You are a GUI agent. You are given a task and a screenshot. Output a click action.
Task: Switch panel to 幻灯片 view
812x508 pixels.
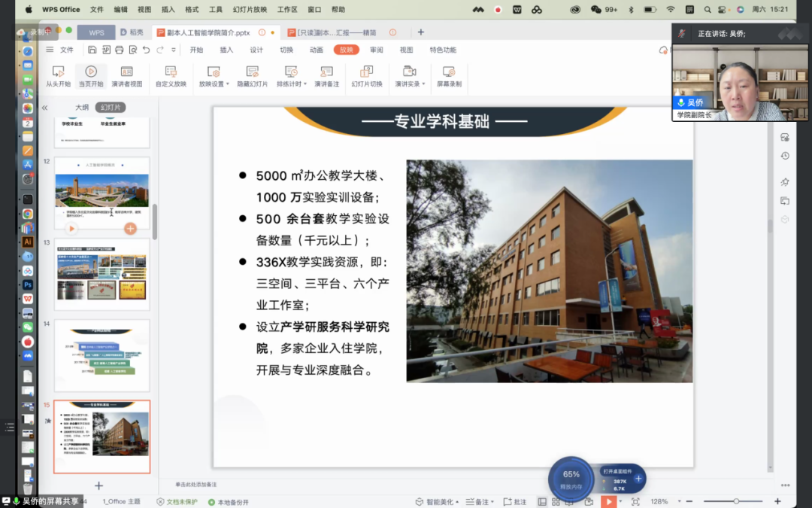pos(111,108)
